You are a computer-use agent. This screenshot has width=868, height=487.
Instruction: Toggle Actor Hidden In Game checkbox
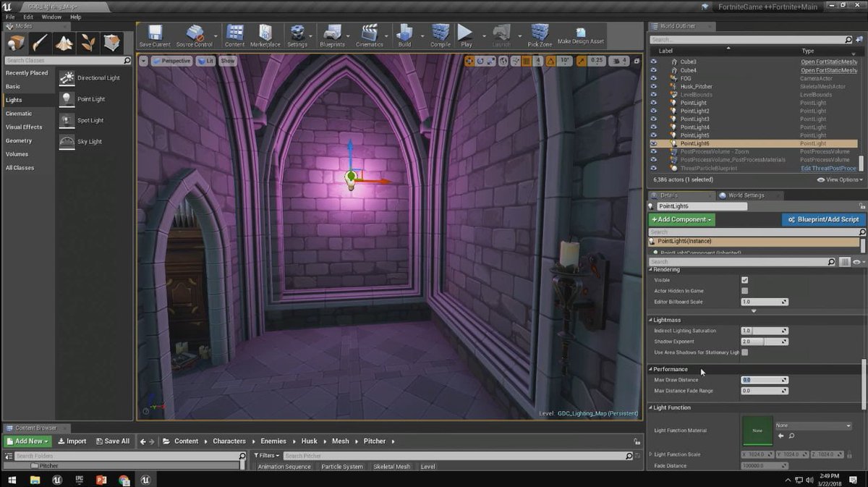[x=744, y=291]
